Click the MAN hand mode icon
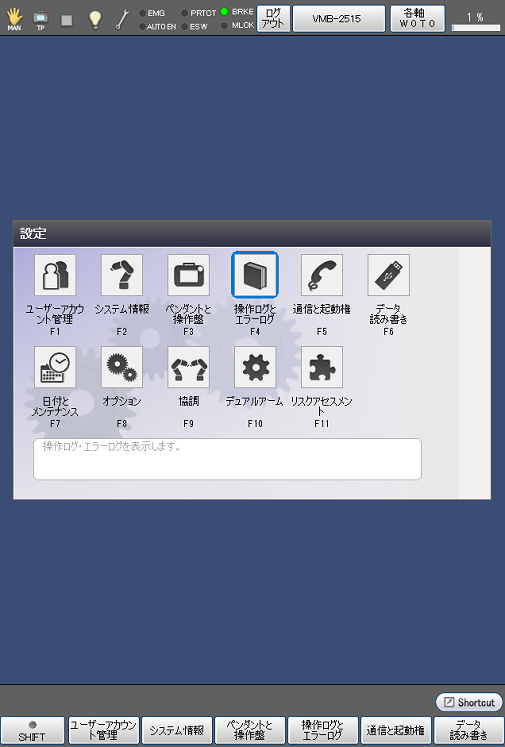This screenshot has height=747, width=505. pos(14,20)
